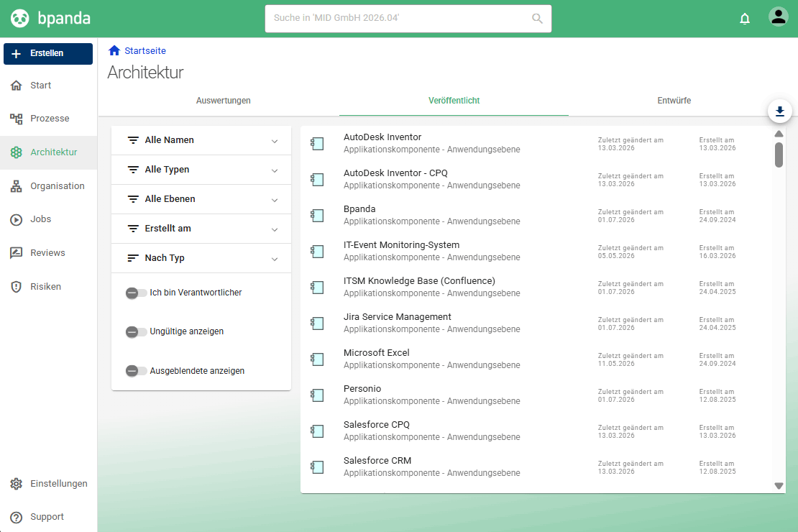Viewport: 798px width, 532px height.
Task: Toggle 'Ungültige anzeigen' switch
Action: point(136,332)
